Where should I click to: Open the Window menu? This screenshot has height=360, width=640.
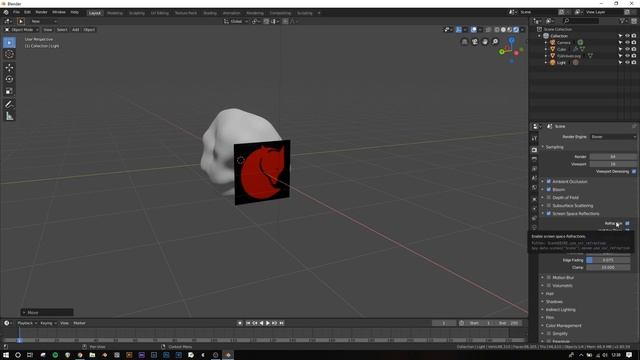click(59, 13)
